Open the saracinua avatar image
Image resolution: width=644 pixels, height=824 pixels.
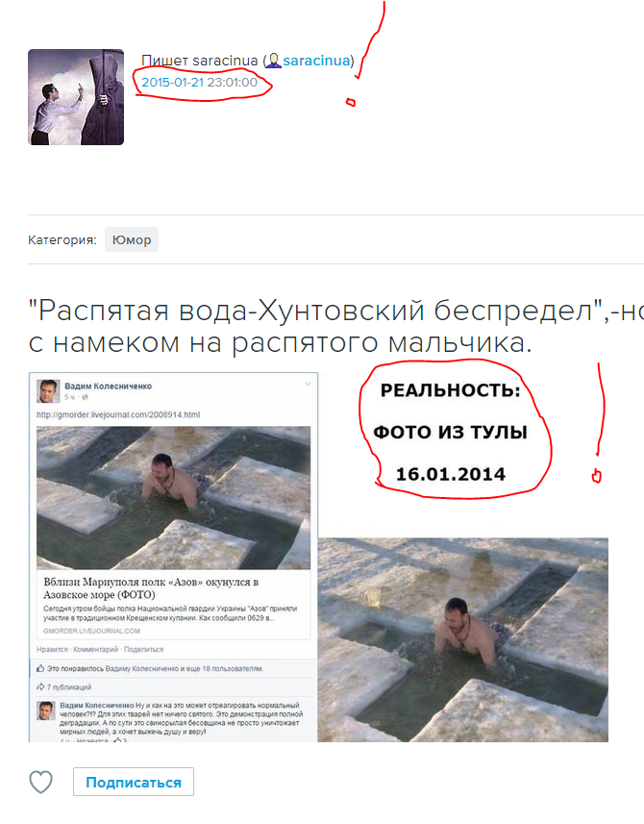click(x=76, y=97)
